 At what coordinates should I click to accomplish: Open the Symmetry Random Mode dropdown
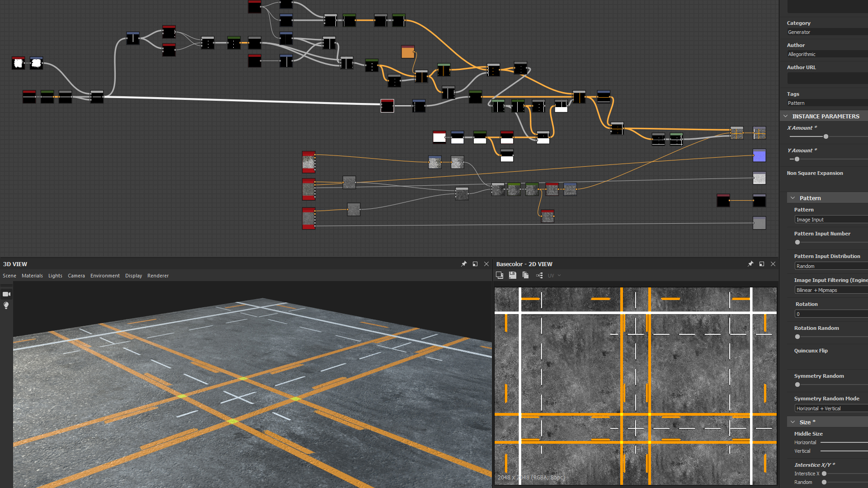pyautogui.click(x=830, y=408)
